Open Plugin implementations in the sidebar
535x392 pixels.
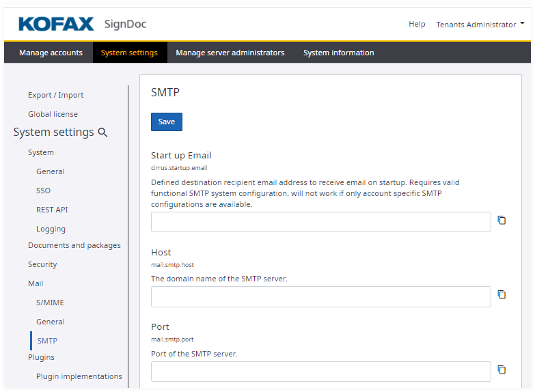click(79, 376)
